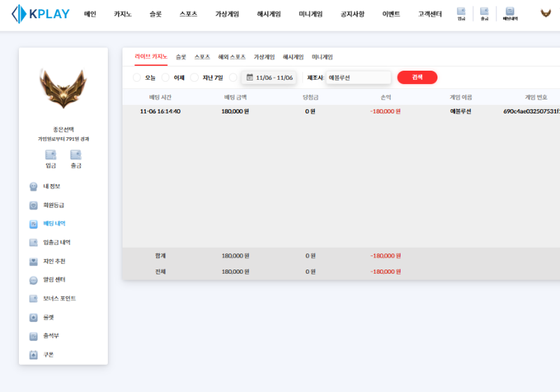Click the rank emblem in top-right corner

click(546, 13)
